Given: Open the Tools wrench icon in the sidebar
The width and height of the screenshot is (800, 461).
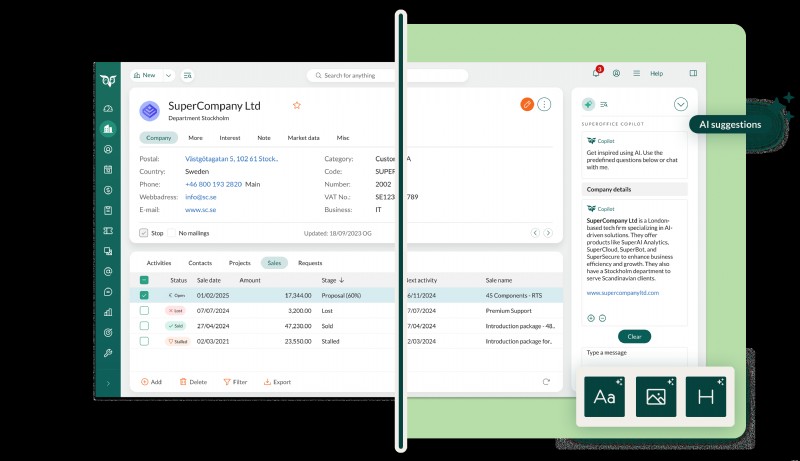Looking at the screenshot, I should tap(108, 353).
